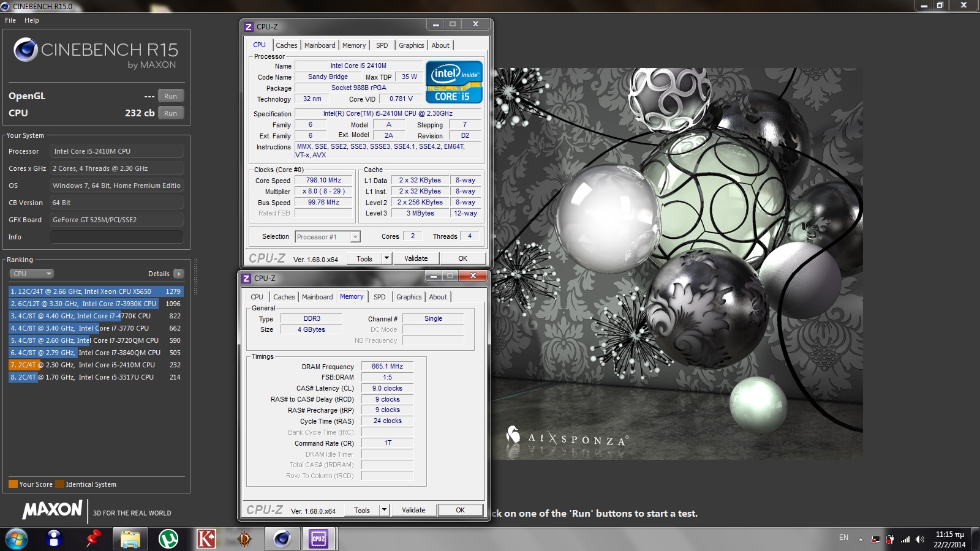Show hidden tray icons arrow

pyautogui.click(x=861, y=539)
